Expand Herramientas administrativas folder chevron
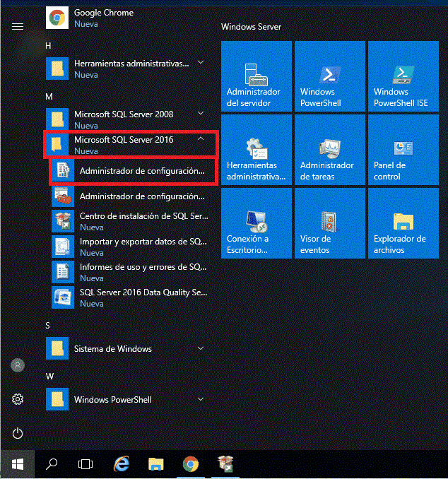This screenshot has height=479, width=448. [x=201, y=63]
